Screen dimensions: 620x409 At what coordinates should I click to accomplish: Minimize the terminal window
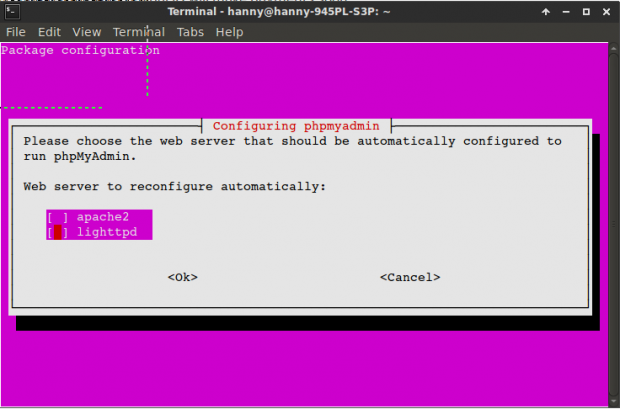pos(566,12)
